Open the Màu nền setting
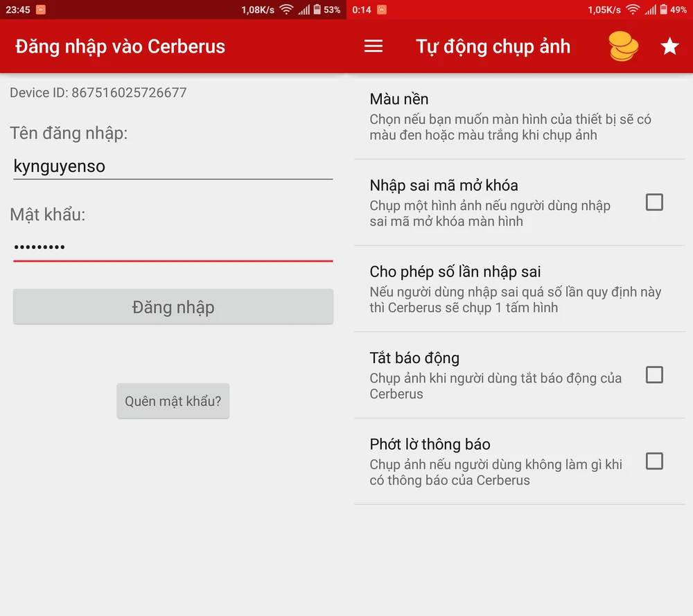 point(510,116)
